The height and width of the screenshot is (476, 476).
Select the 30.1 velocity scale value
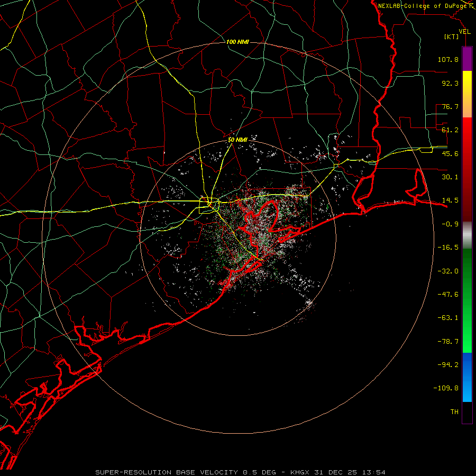450,177
